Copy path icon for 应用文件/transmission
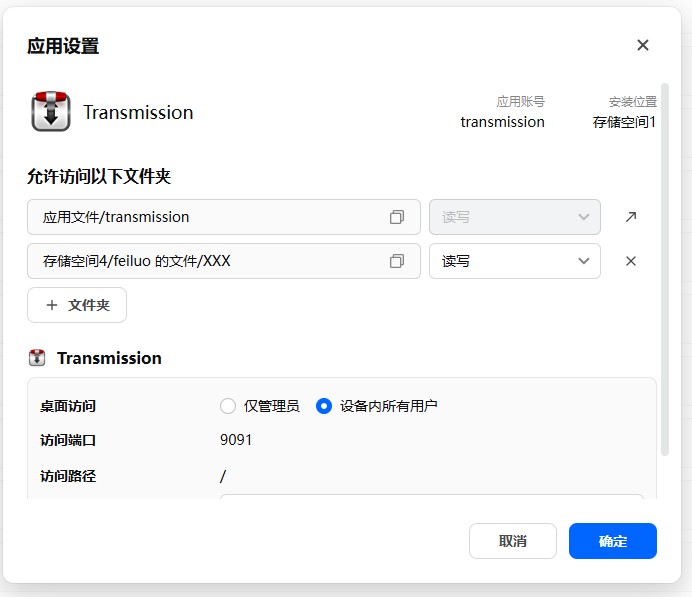Screen dimensions: 692x597 (397, 217)
